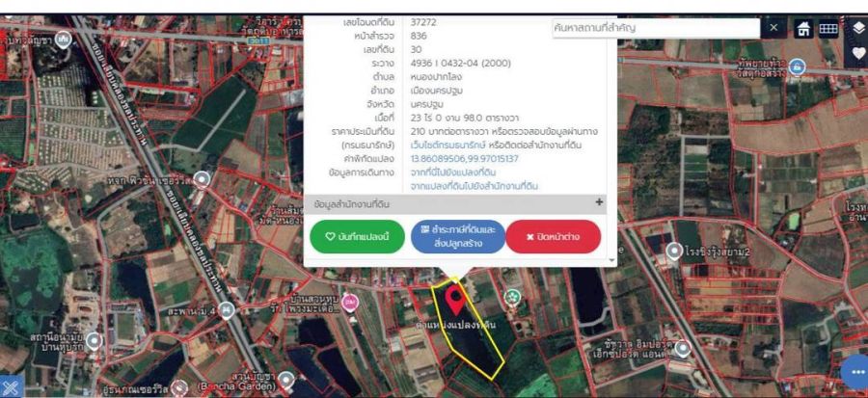Viewport: 868px width, 398px height.
Task: Click the popup scrollbar down arrow
Action: coord(611,260)
